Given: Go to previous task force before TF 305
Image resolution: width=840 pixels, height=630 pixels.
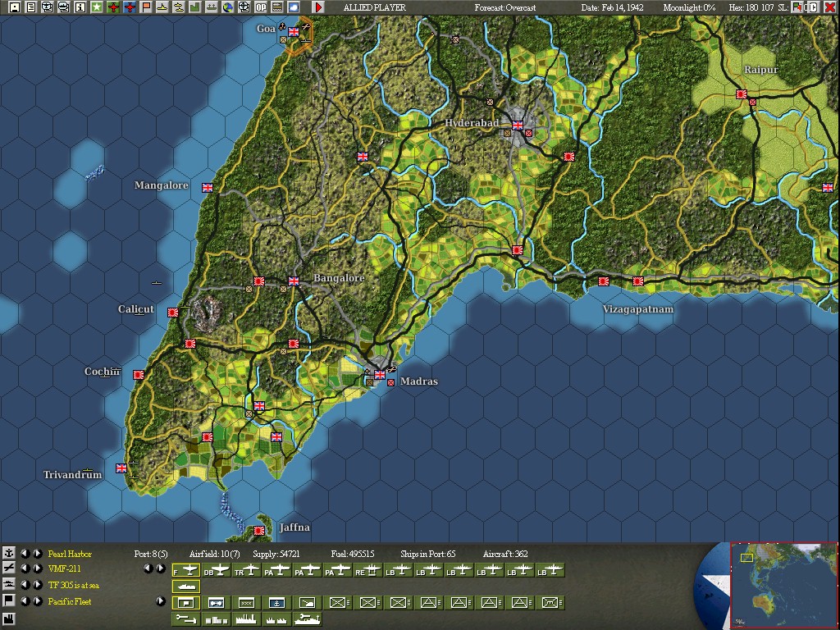Looking at the screenshot, I should coord(25,584).
